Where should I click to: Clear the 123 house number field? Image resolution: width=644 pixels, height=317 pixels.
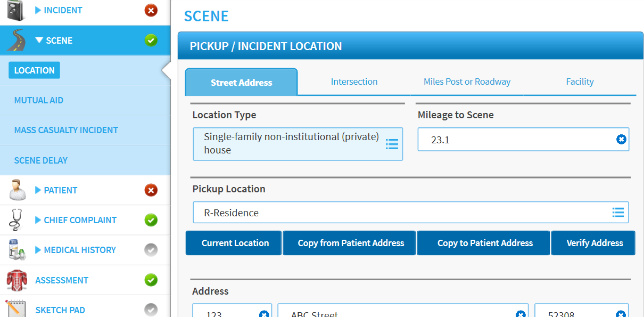pyautogui.click(x=263, y=315)
